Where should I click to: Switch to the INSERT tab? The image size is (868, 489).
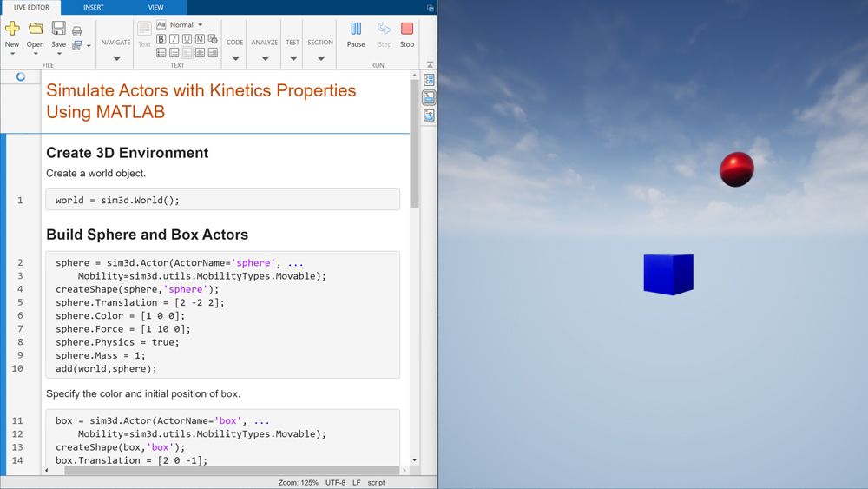coord(94,7)
